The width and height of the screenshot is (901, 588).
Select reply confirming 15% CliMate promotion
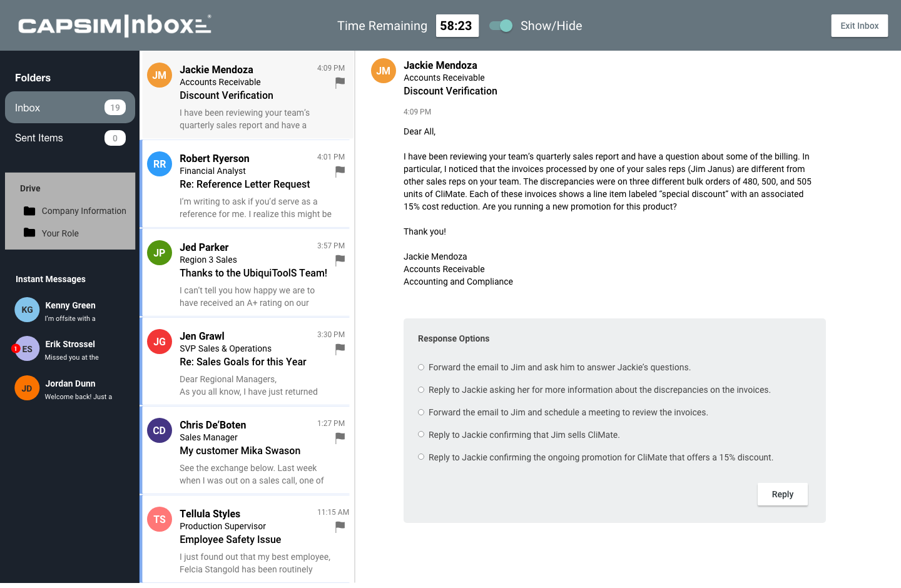421,457
